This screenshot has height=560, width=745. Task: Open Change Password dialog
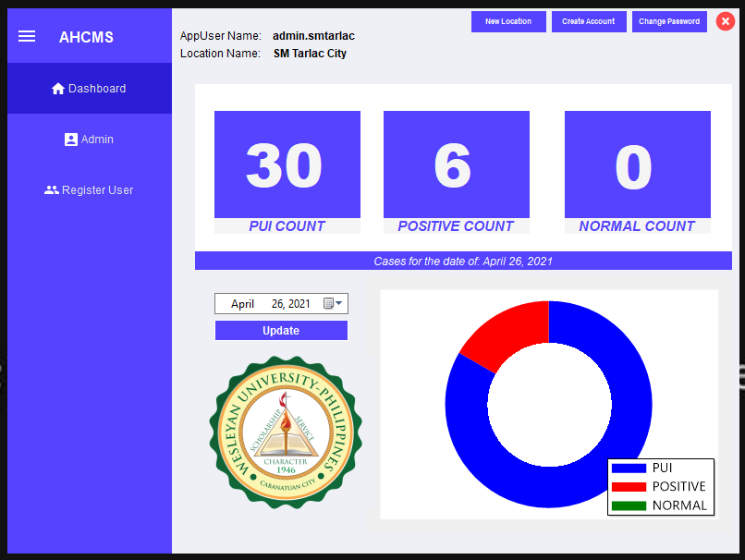pyautogui.click(x=669, y=21)
